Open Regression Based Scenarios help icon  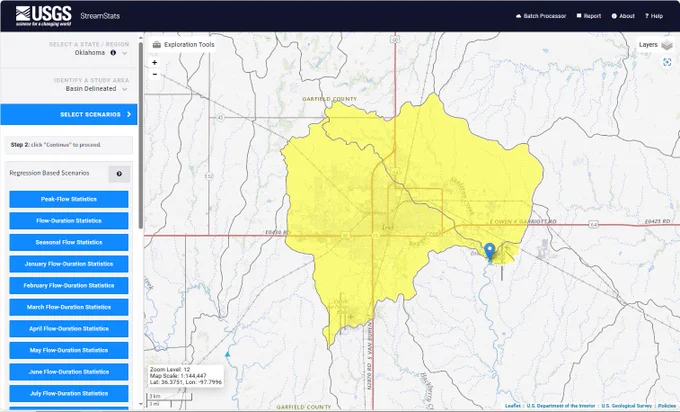pyautogui.click(x=119, y=174)
